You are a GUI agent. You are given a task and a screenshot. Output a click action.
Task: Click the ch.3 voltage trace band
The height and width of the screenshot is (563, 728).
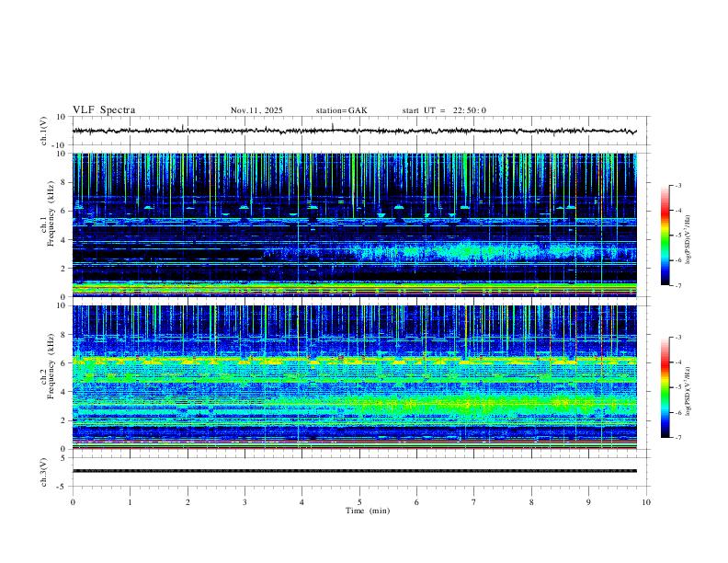354,471
